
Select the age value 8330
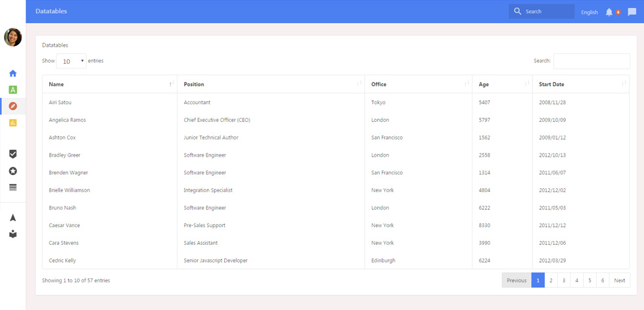coord(484,225)
